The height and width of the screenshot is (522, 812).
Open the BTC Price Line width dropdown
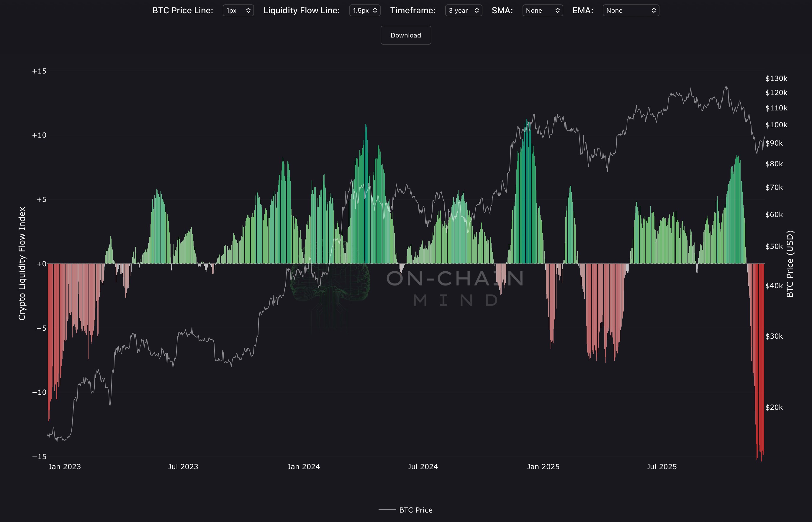click(x=238, y=11)
